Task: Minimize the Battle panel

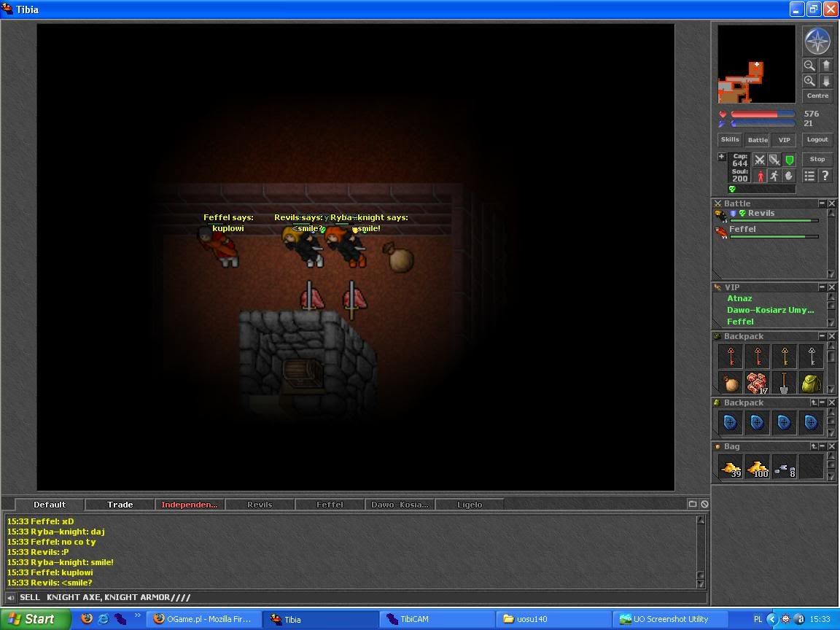Action: [822, 203]
